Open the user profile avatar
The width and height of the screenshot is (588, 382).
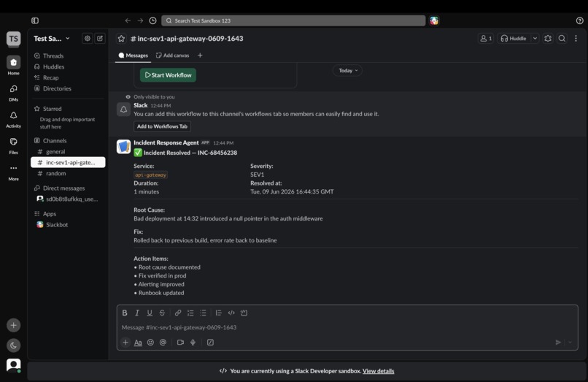point(14,365)
